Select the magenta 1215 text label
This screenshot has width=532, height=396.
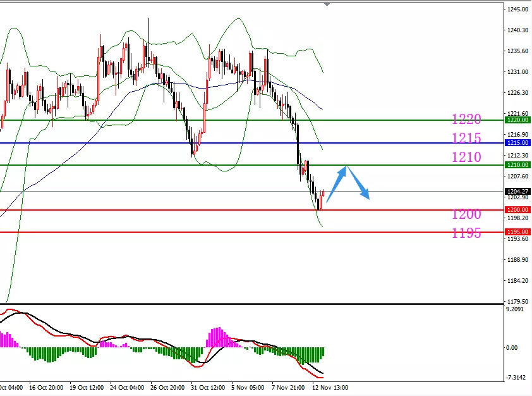[466, 139]
